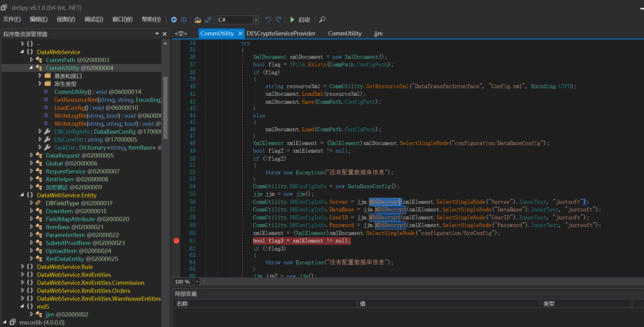Open the 调试(D) debug menu
Viewport: 644px width, 327px height.
point(94,19)
